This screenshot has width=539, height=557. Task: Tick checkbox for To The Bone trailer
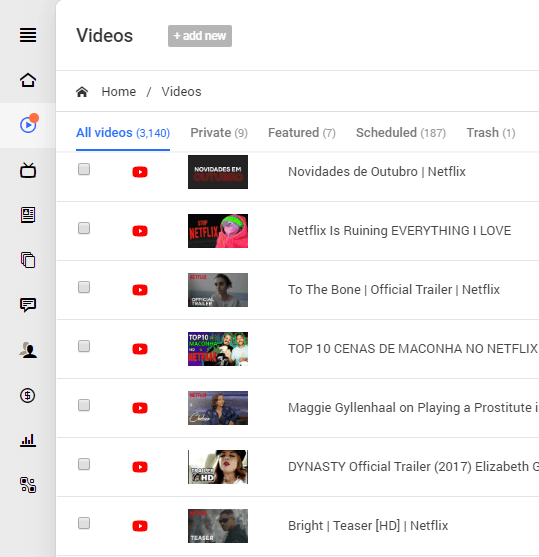pyautogui.click(x=84, y=287)
